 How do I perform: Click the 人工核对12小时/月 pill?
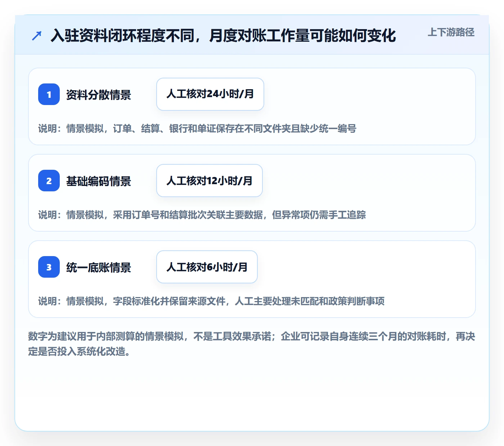click(210, 181)
